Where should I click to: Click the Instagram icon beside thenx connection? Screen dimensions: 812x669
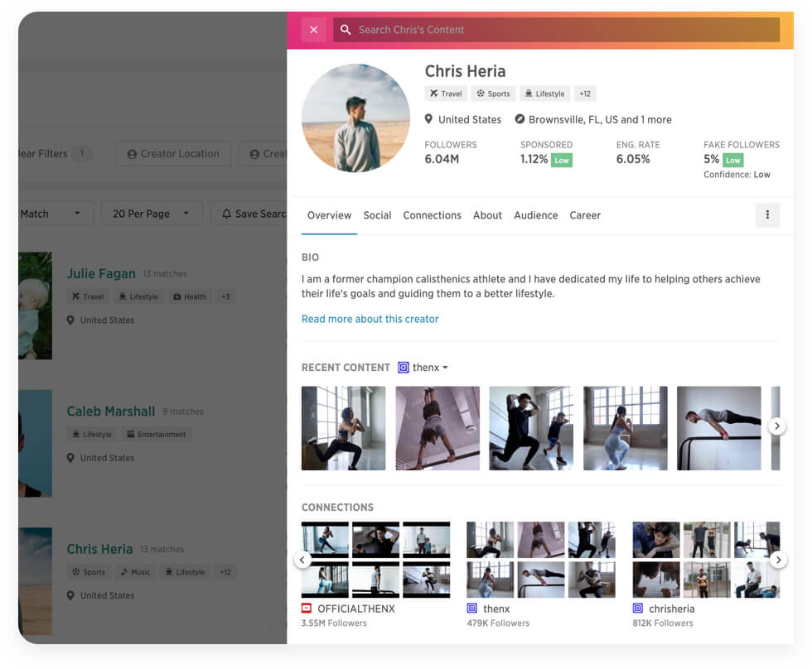[471, 608]
